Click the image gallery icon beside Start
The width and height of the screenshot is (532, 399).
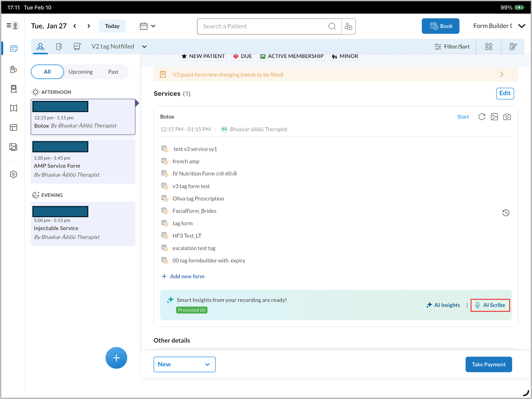point(494,117)
